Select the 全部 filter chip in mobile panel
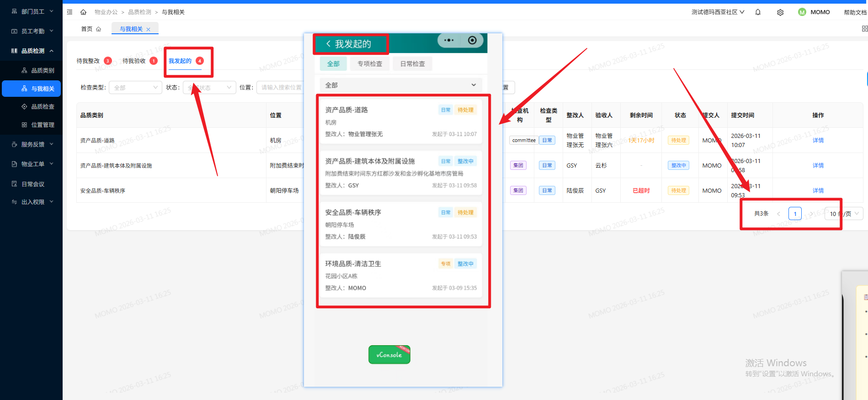This screenshot has width=868, height=400. 333,64
